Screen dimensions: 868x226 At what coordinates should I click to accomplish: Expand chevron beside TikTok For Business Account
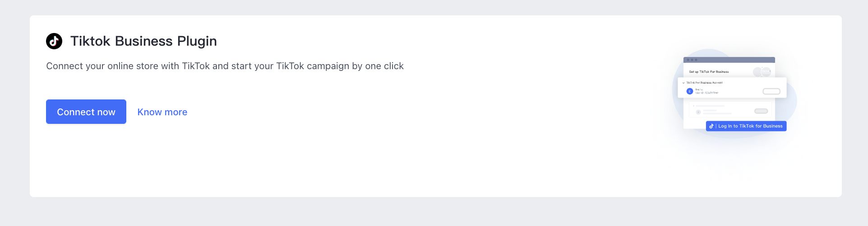click(x=683, y=83)
